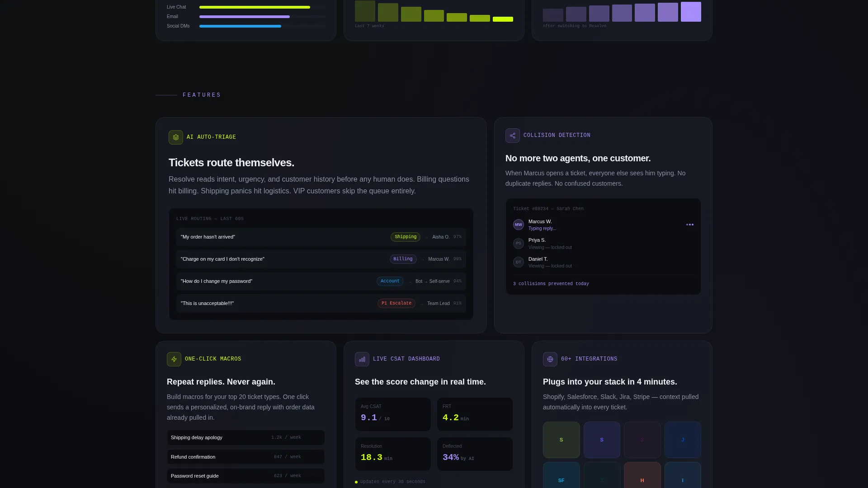Image resolution: width=868 pixels, height=488 pixels.
Task: Open the Shipping delay apology macro
Action: [x=246, y=438]
